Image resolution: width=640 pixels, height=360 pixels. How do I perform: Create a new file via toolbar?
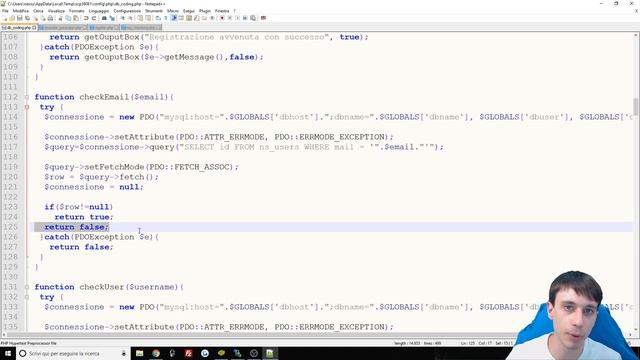tap(4, 18)
